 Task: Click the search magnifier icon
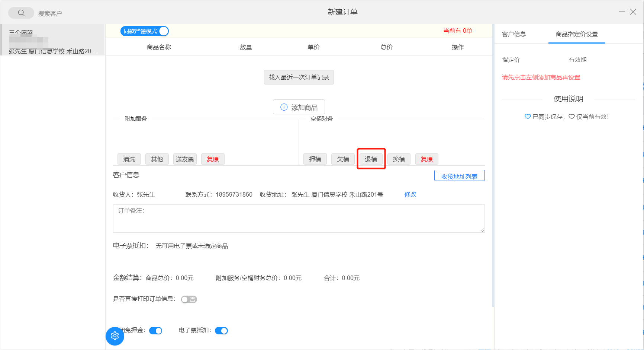(x=21, y=13)
